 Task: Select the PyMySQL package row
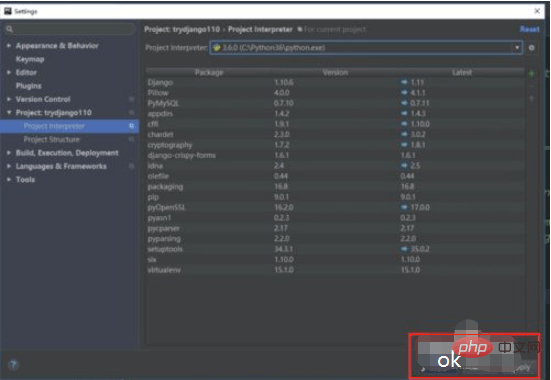point(335,103)
